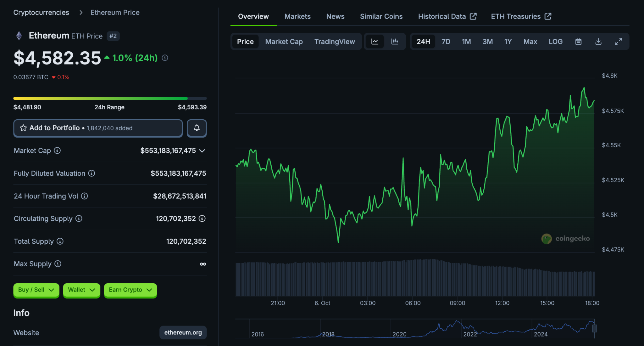
Task: Expand the Market Cap value chevron
Action: coord(202,151)
